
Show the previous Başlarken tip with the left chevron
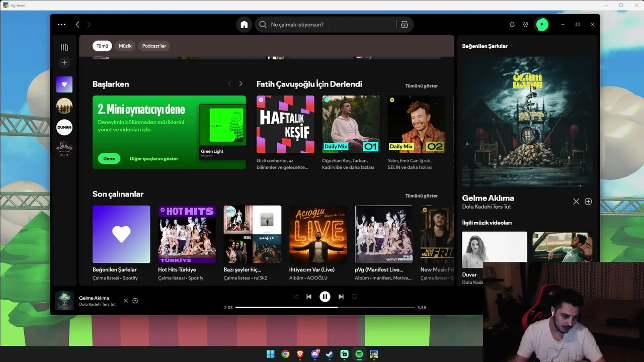[x=229, y=83]
